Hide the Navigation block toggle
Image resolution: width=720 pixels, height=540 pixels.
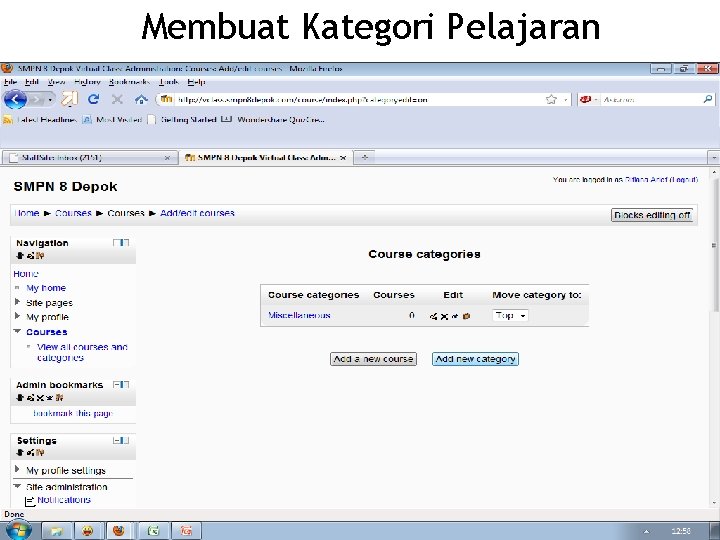[x=121, y=242]
